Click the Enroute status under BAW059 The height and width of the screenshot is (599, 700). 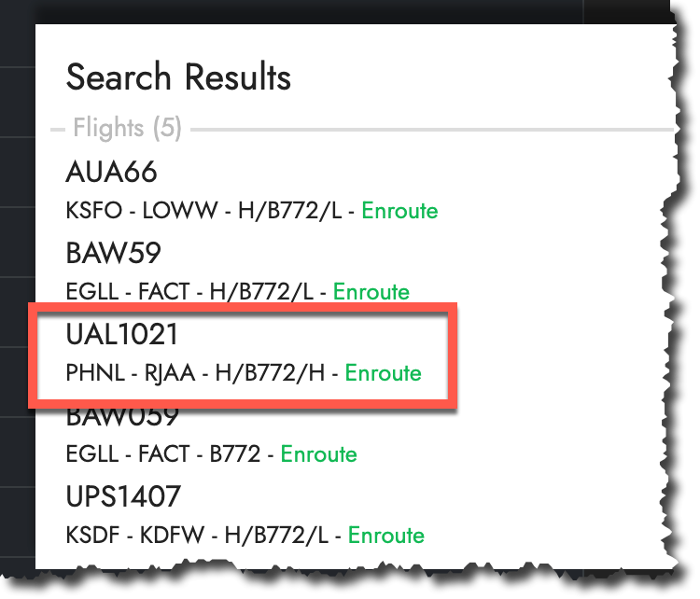319,454
